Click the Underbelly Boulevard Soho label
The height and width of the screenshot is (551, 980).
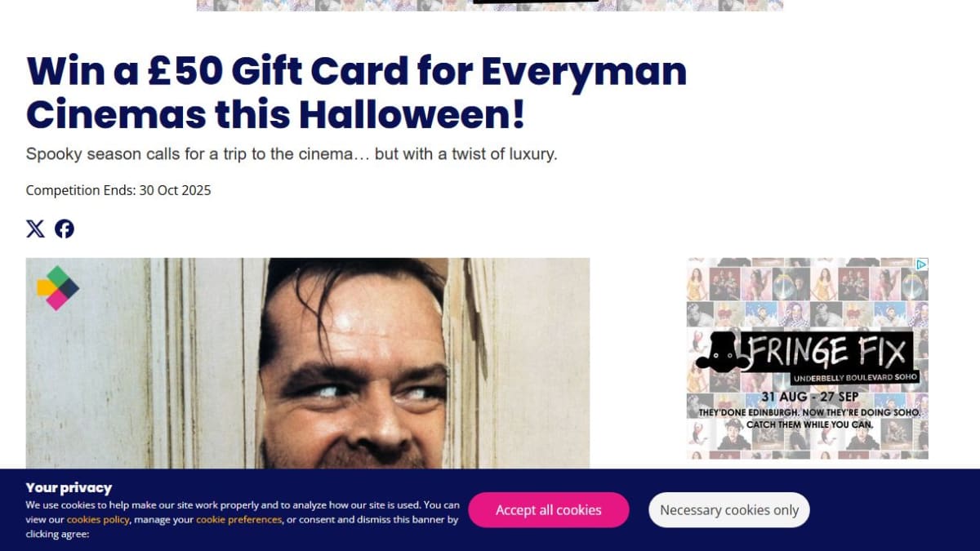pyautogui.click(x=855, y=378)
